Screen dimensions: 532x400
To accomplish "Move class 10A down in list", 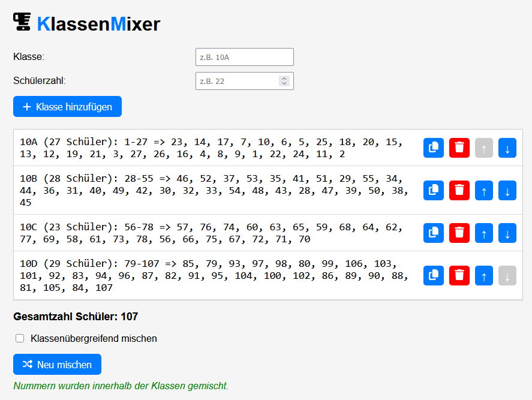I will point(507,148).
